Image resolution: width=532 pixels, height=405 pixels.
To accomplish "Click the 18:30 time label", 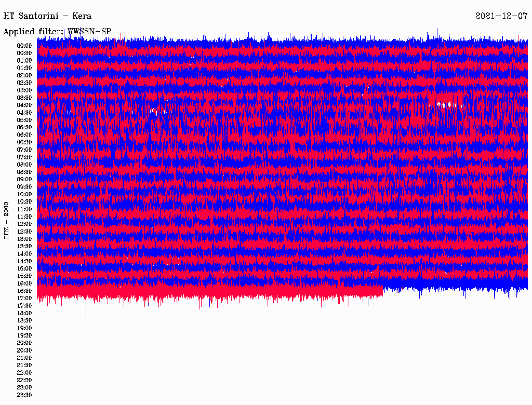I will 24,321.
